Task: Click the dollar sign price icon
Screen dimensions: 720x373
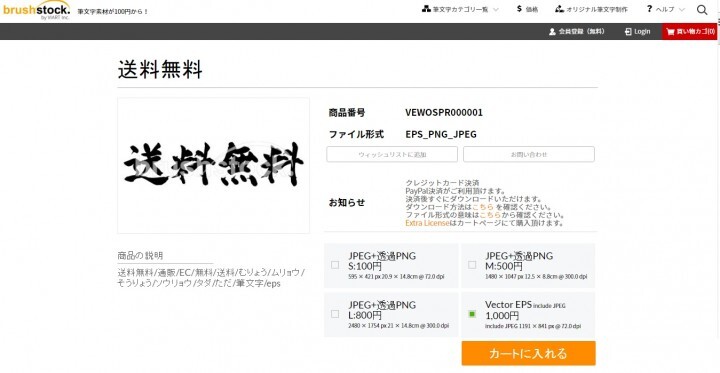Action: coord(519,9)
